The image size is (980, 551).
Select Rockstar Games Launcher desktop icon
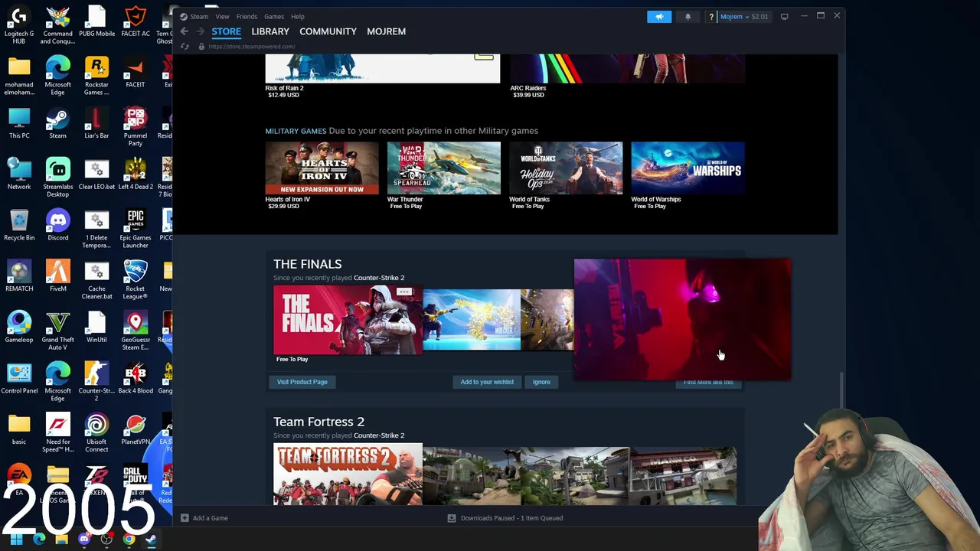pyautogui.click(x=96, y=77)
